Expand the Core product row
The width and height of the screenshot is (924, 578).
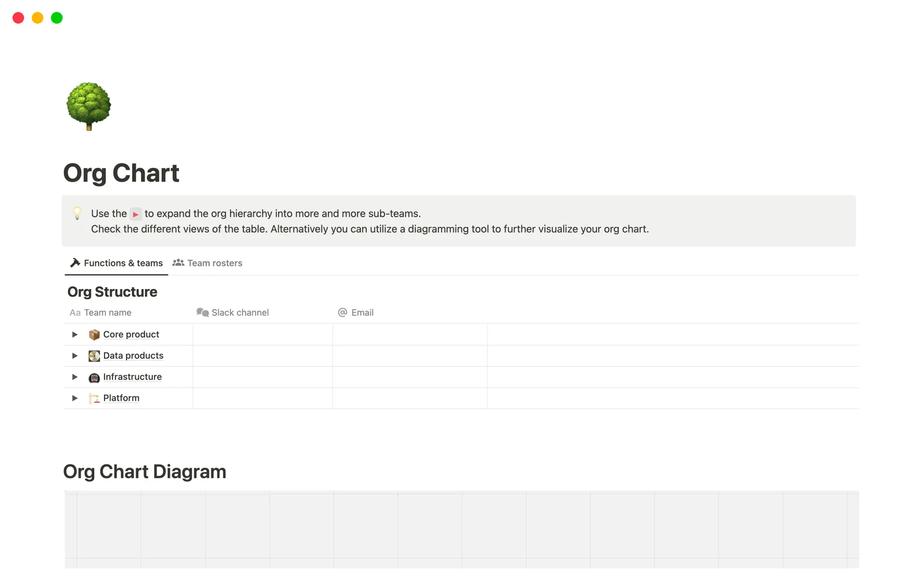(x=75, y=334)
